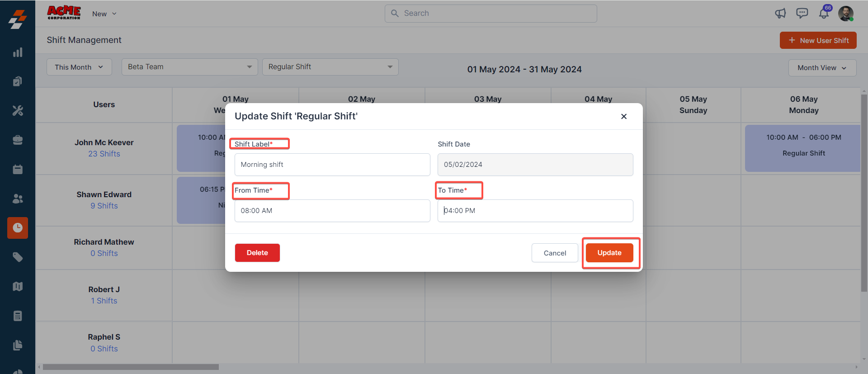Click the 06 May Monday column header

[804, 104]
